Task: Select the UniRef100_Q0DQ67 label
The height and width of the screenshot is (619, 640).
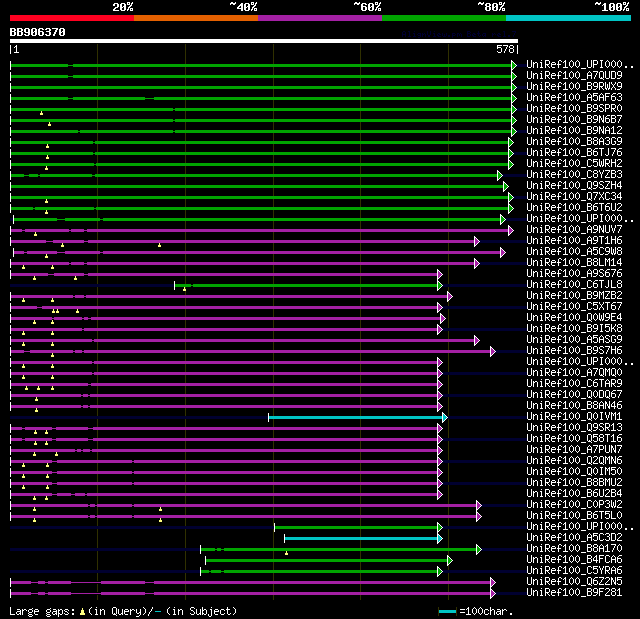Action: pos(574,395)
